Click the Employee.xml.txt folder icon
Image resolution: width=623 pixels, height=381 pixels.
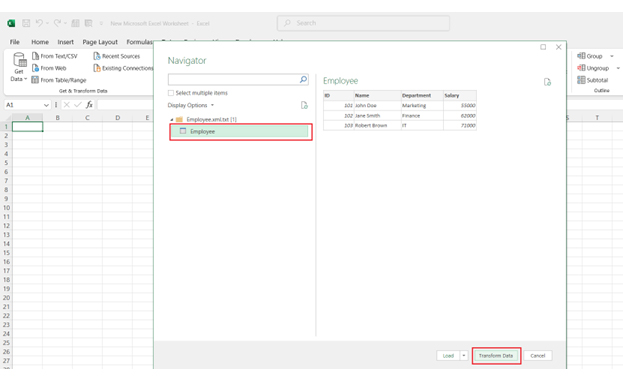pos(179,119)
